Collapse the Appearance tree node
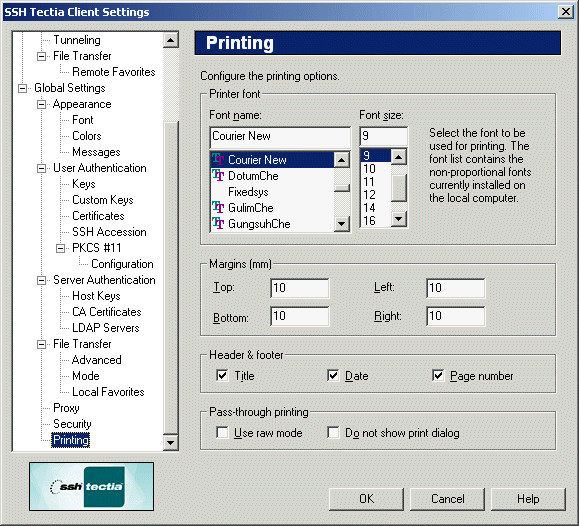Screen dimensions: 579x526 (42, 105)
